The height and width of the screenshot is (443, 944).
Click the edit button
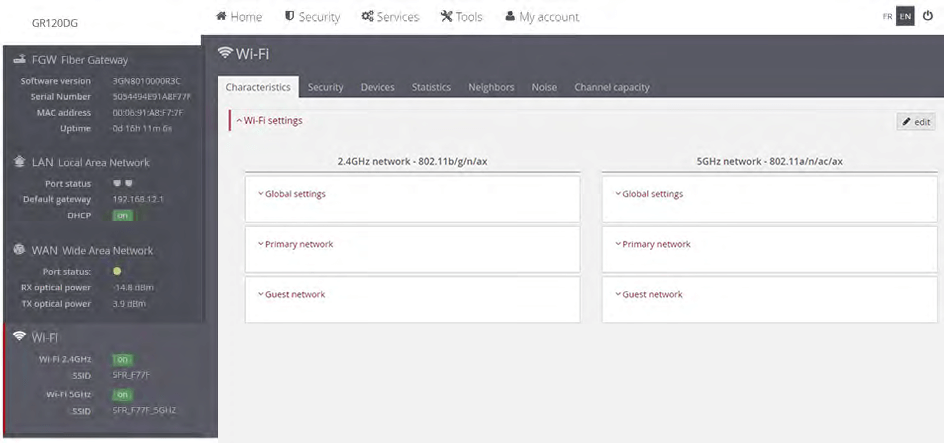(915, 122)
